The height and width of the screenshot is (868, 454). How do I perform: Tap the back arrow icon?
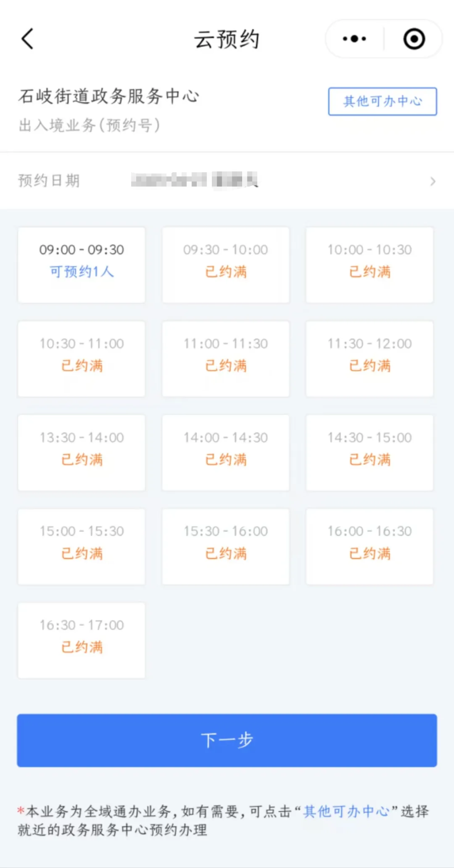28,39
